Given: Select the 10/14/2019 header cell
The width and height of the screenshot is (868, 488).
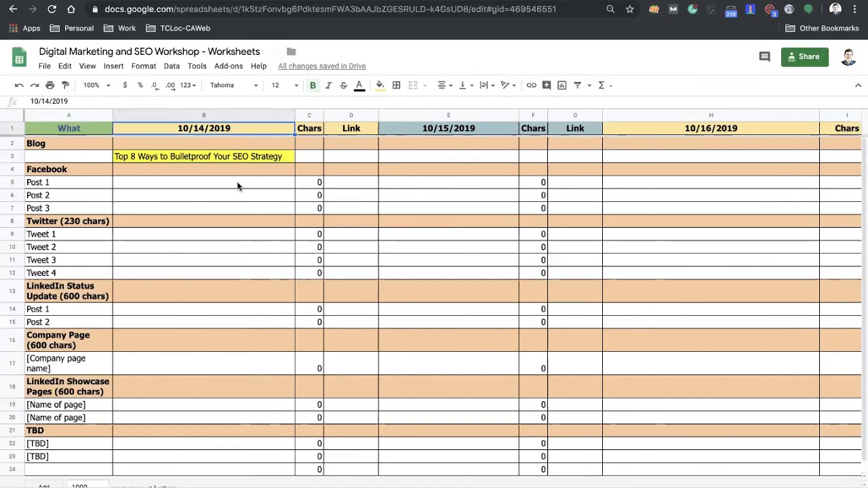Looking at the screenshot, I should tap(203, 128).
